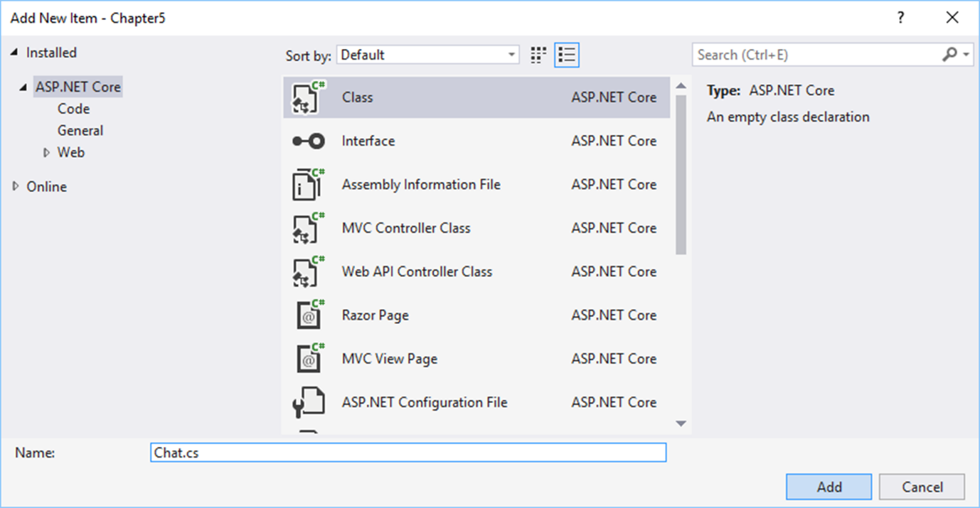Select the "Interface" template name

click(x=368, y=141)
